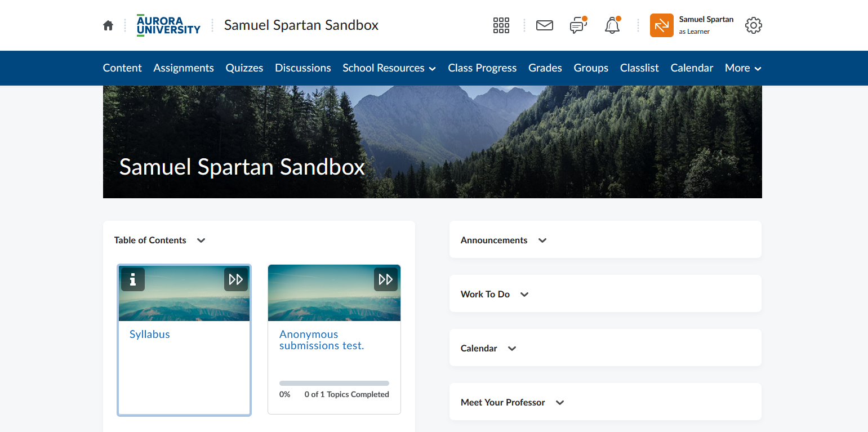Image resolution: width=868 pixels, height=432 pixels.
Task: Click fast-forward icon on Anonymous submissions card
Action: pyautogui.click(x=386, y=279)
